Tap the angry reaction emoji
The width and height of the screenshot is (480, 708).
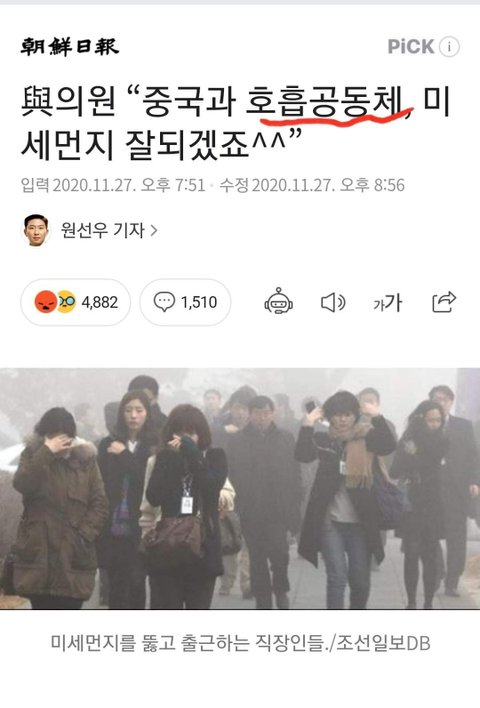[45, 302]
